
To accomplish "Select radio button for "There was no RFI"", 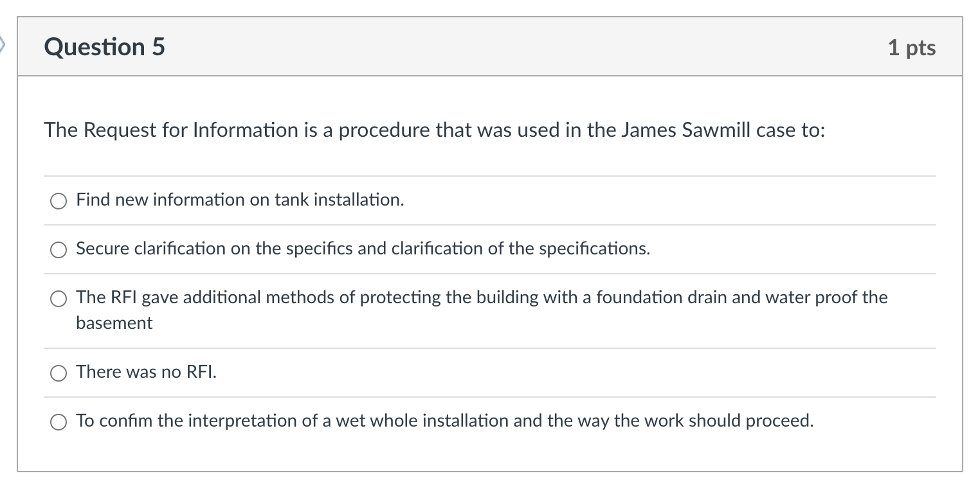I will [x=58, y=373].
